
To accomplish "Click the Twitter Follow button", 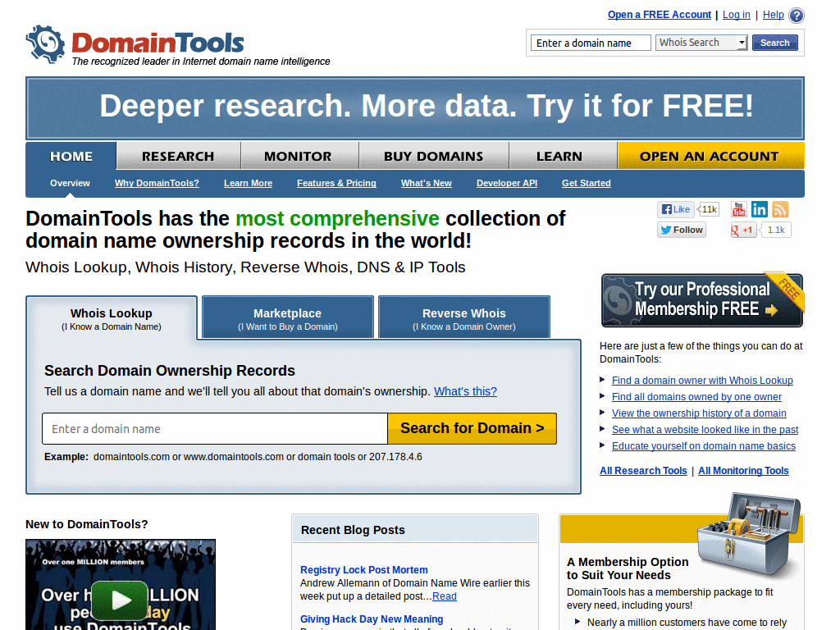I will 682,230.
